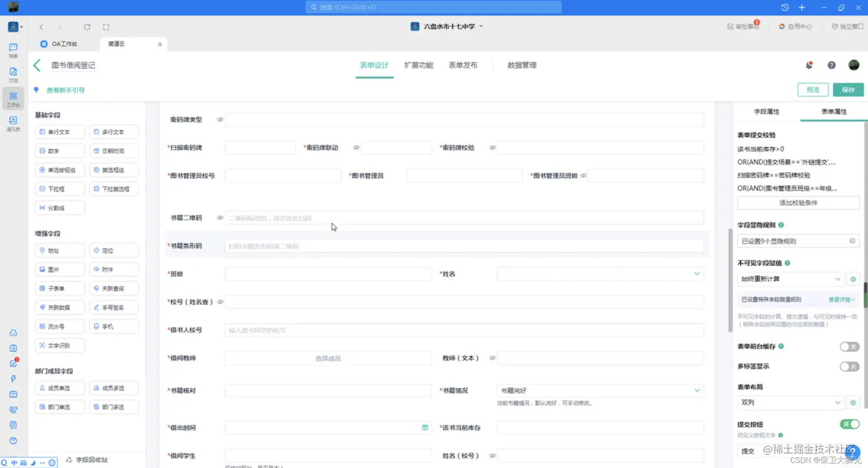The width and height of the screenshot is (868, 468).
Task: Open the help question mark icon
Action: pos(831,65)
